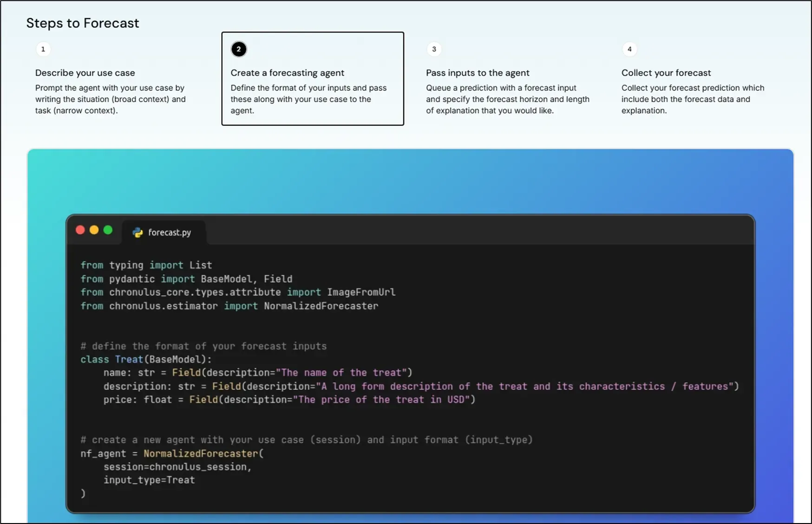
Task: Select the 'Create a forecasting agent' step
Action: 287,73
